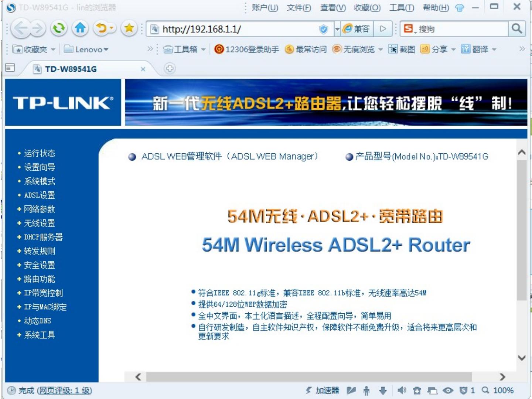Toggle 兼容 compatibility mode
This screenshot has width=532, height=399.
356,28
